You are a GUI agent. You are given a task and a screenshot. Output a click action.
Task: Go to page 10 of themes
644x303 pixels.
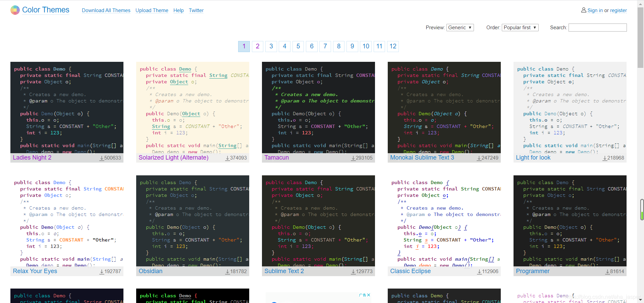tap(366, 46)
